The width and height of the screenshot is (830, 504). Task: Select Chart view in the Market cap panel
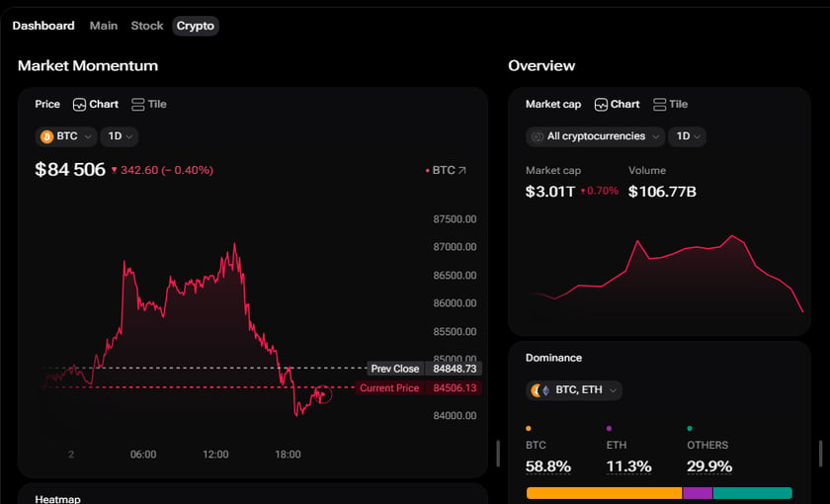click(617, 105)
